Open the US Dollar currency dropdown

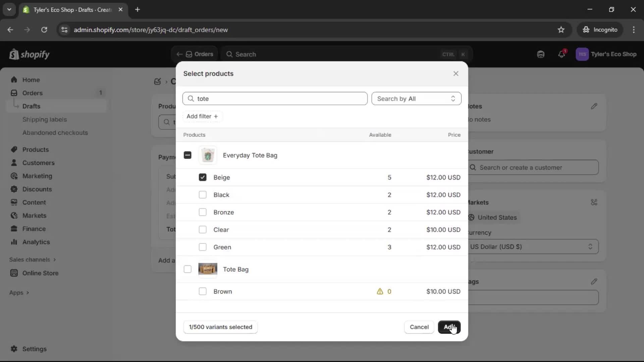tap(533, 247)
